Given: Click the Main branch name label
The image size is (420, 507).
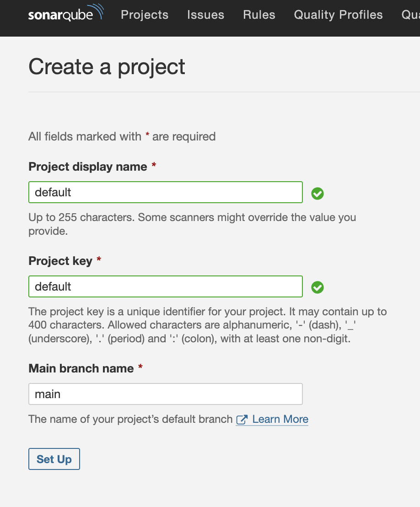Looking at the screenshot, I should coord(81,368).
